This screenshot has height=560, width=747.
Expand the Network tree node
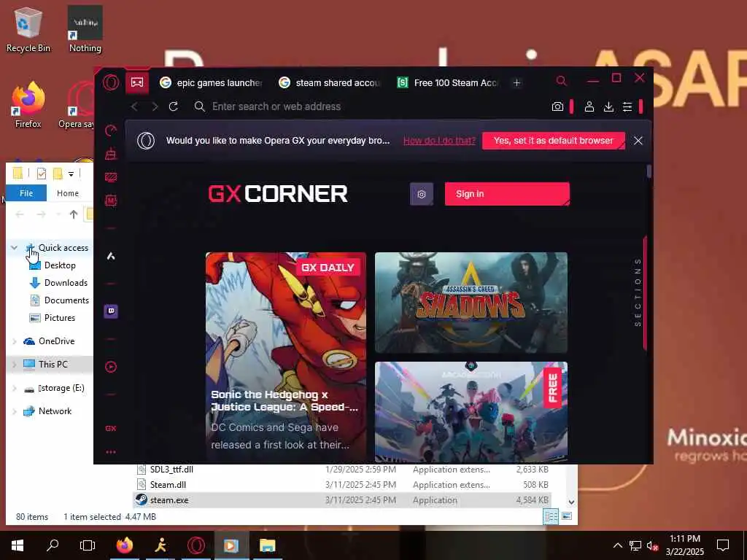[x=15, y=411]
